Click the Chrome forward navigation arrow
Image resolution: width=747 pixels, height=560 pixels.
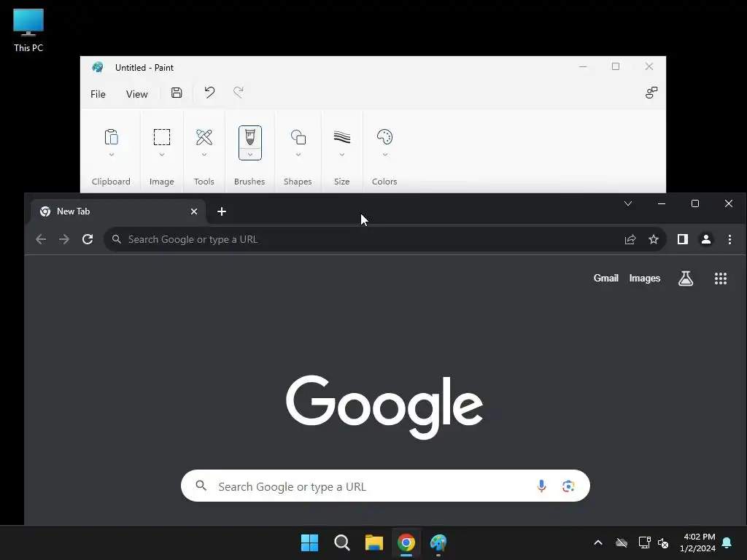click(64, 239)
